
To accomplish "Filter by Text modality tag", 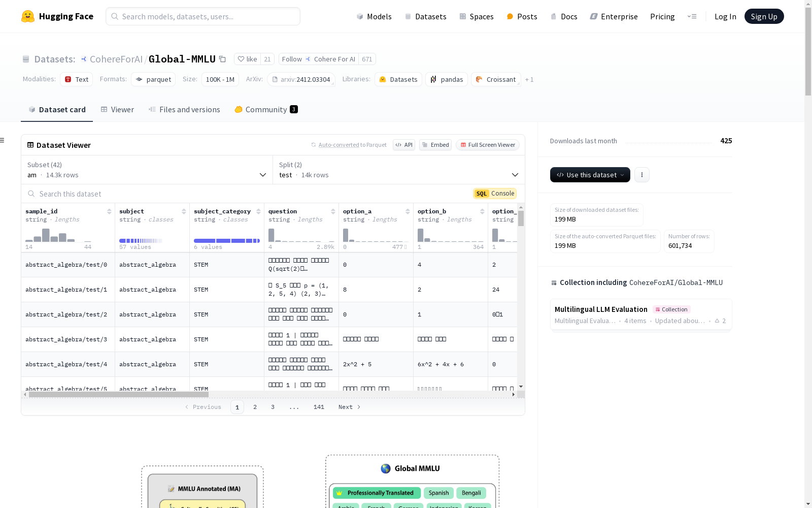I will (x=77, y=79).
